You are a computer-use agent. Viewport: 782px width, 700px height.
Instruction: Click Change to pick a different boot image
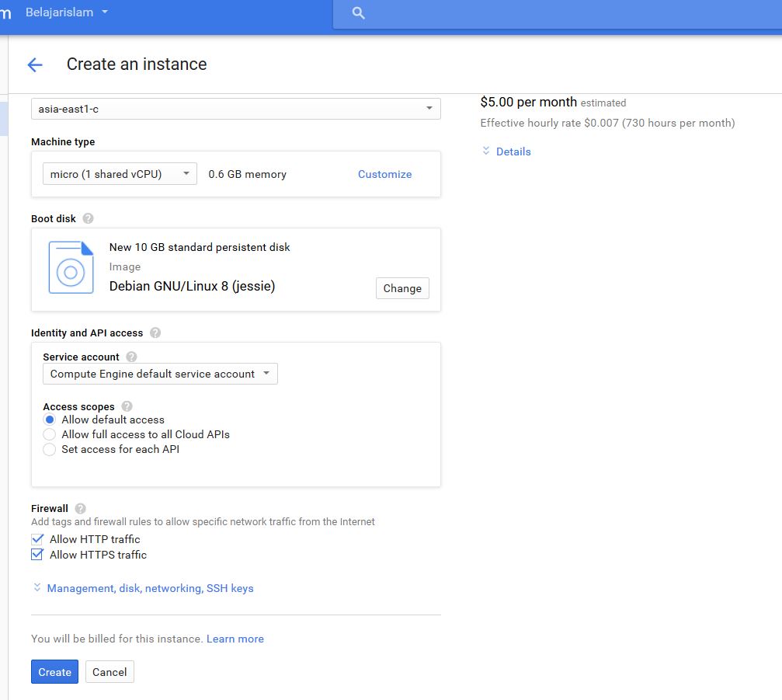tap(401, 288)
